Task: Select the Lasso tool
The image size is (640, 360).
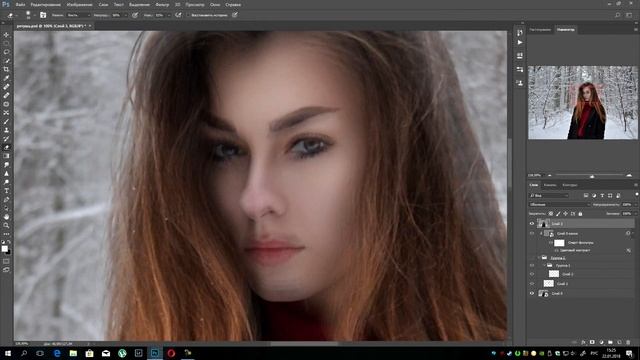Action: click(x=6, y=52)
